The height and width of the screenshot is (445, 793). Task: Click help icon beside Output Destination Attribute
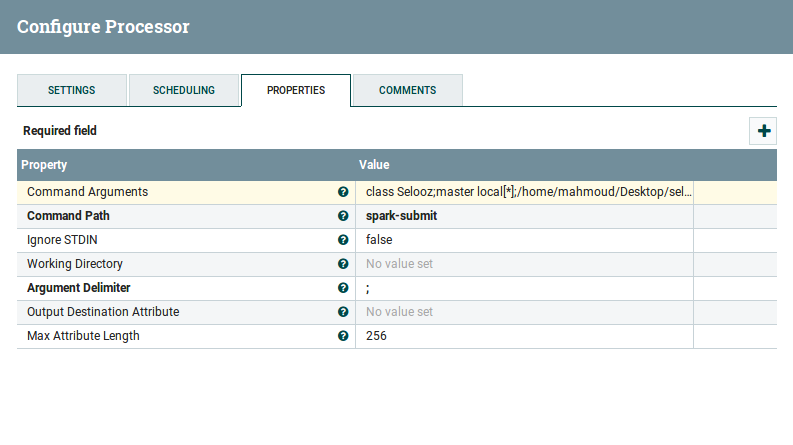coord(343,312)
